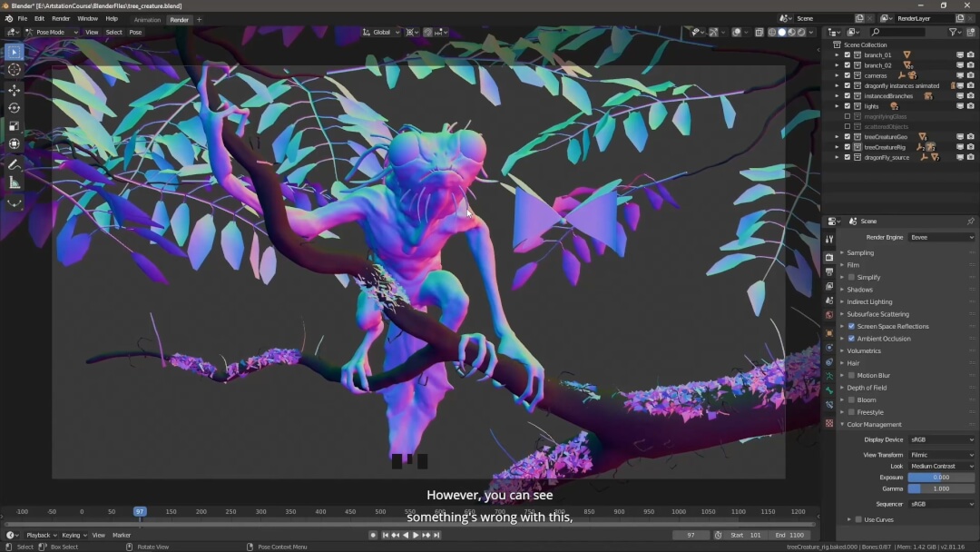The width and height of the screenshot is (980, 552).
Task: Open the Global orientation dropdown
Action: [x=381, y=32]
